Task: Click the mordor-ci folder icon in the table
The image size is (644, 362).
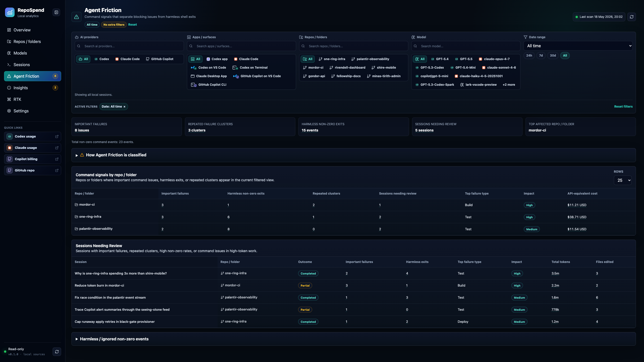Action: click(76, 205)
